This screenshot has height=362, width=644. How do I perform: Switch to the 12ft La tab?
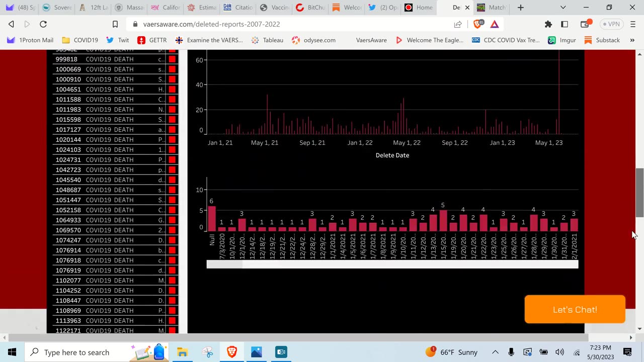click(x=94, y=8)
